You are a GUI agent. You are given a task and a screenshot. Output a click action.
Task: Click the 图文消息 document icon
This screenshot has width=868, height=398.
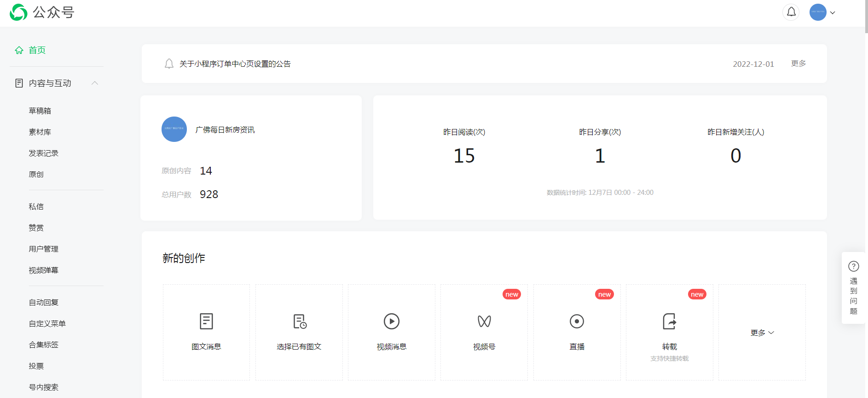click(206, 321)
